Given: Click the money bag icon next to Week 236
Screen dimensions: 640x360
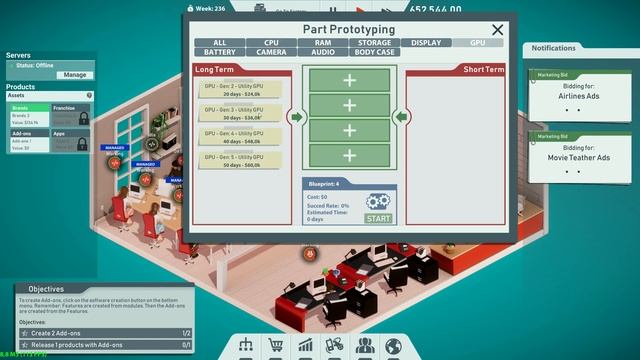Looking at the screenshot, I should tap(190, 8).
